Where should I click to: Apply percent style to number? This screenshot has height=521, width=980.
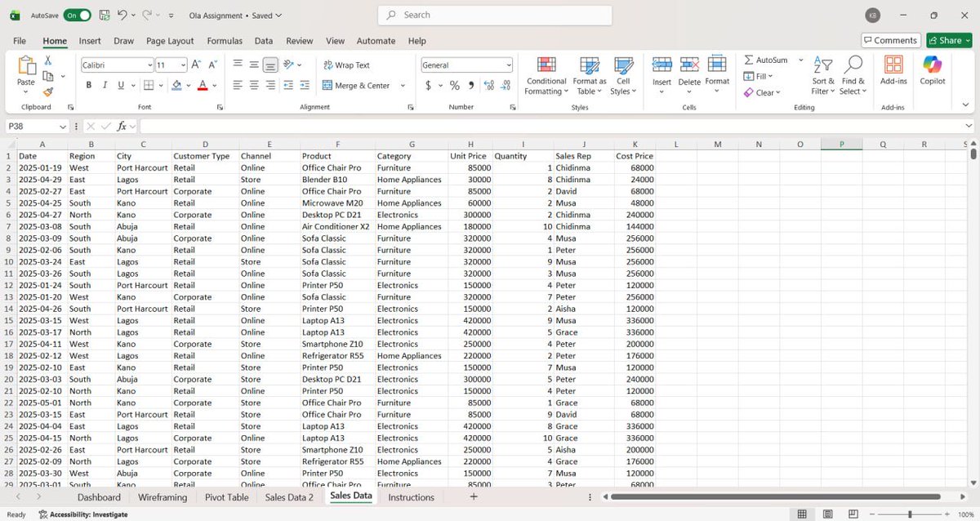coord(455,85)
